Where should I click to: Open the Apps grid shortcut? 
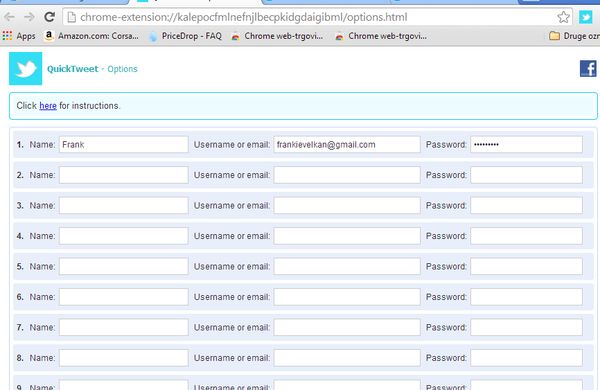click(x=19, y=36)
